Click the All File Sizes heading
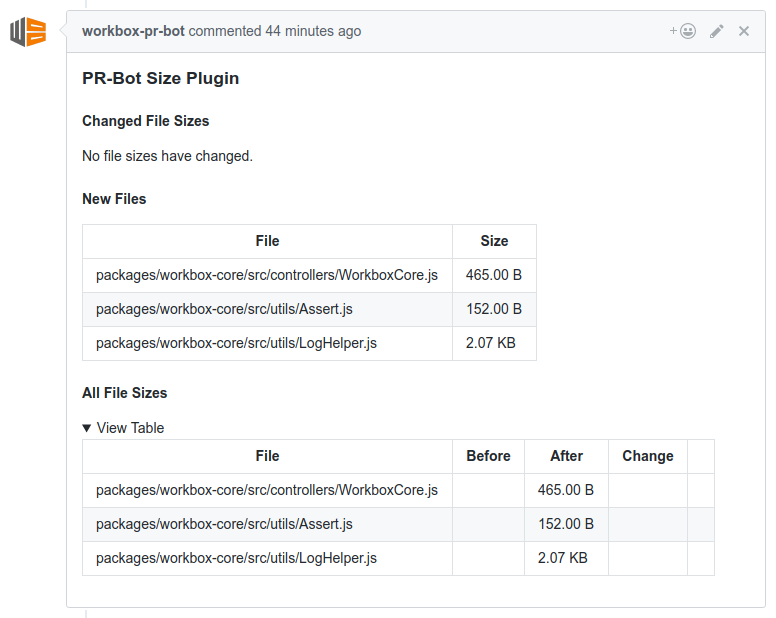Screen dimensions: 776x618 point(124,393)
